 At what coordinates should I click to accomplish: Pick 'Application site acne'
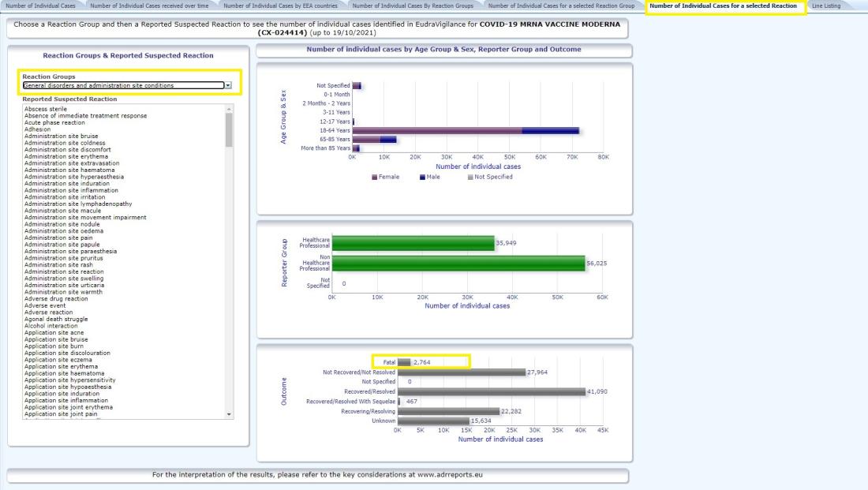[x=54, y=333]
